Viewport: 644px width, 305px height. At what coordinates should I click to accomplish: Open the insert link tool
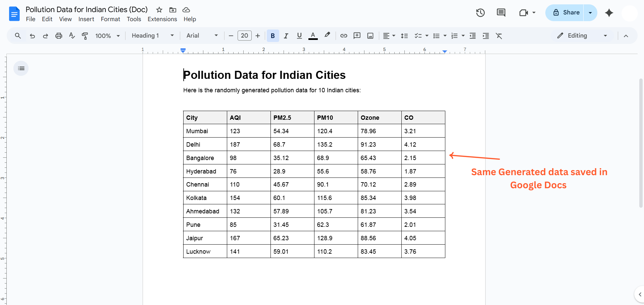tap(344, 36)
